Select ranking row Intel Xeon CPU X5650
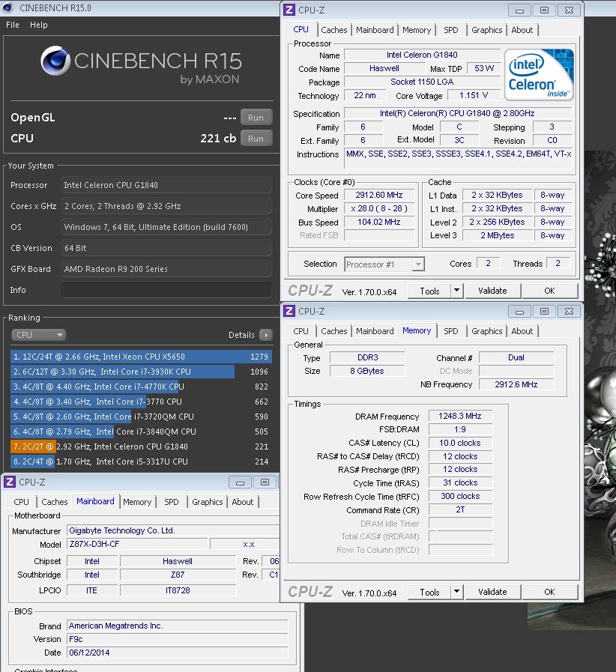The width and height of the screenshot is (616, 672). click(141, 357)
